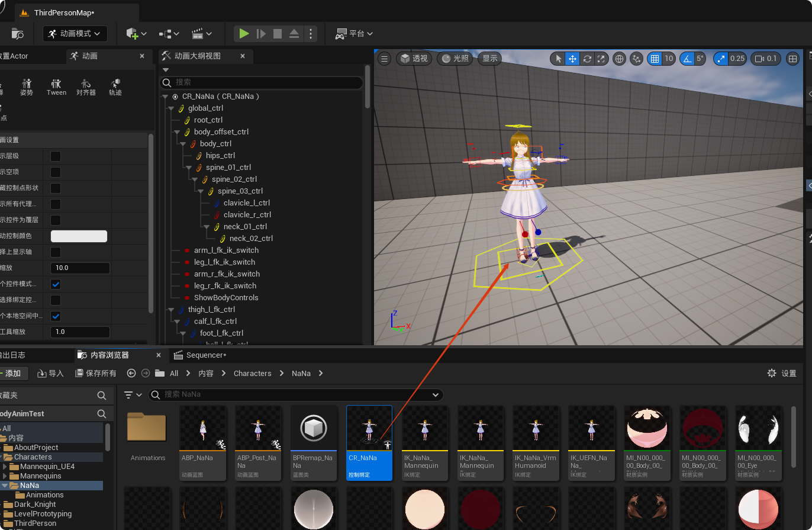Toggle rotation angle snapping icon
The height and width of the screenshot is (530, 812).
coord(687,59)
